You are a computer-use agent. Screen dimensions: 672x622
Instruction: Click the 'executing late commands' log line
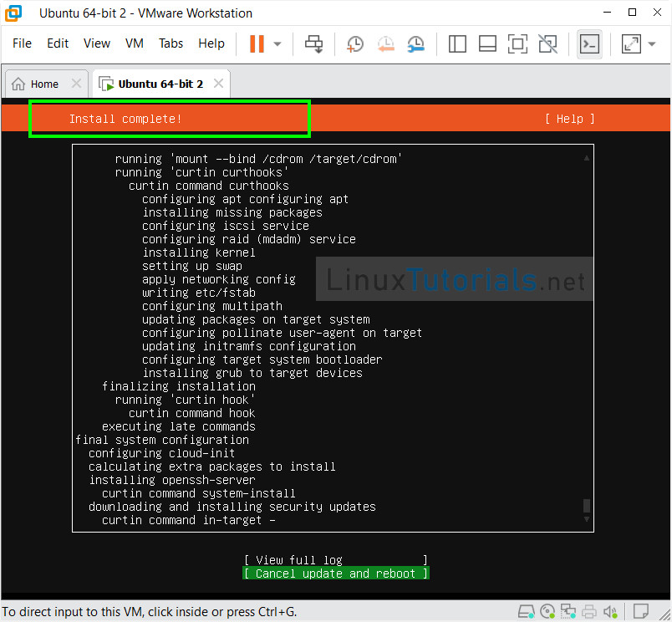coord(179,426)
